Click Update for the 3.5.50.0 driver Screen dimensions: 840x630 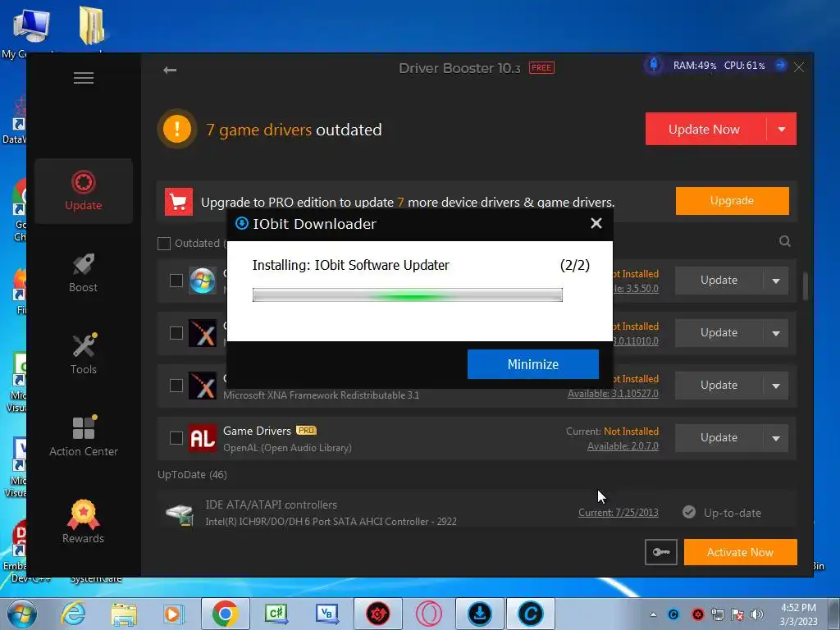(719, 281)
